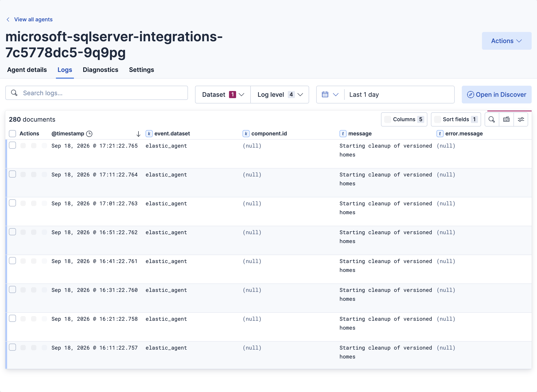Screen dimensions: 537x392
Task: Open the Sort fields button
Action: click(456, 119)
